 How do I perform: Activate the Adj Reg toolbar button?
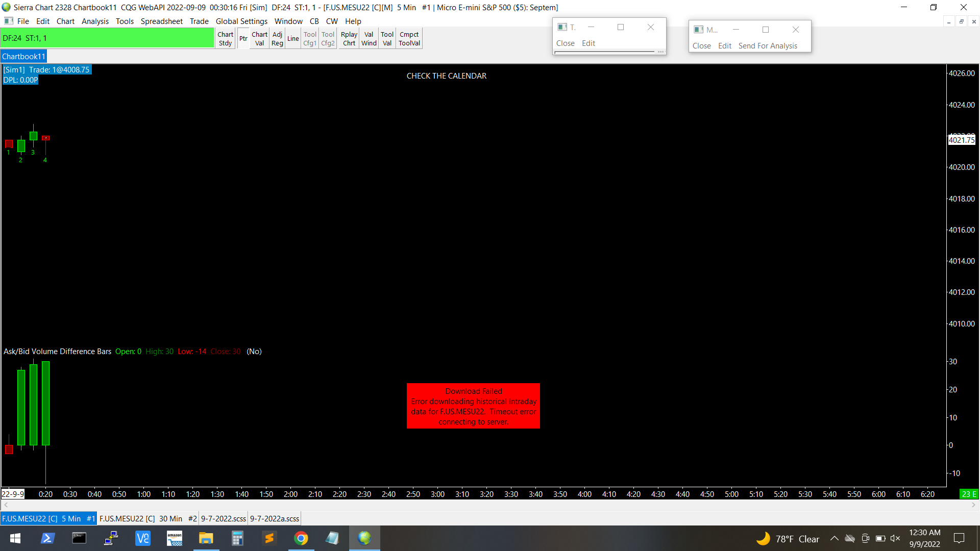(277, 39)
